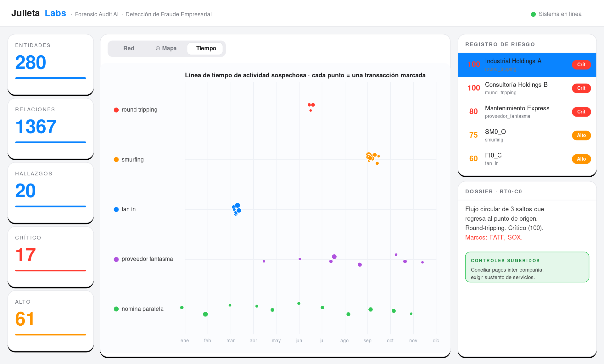Open Mantenimiento Express risk entry

click(x=527, y=112)
